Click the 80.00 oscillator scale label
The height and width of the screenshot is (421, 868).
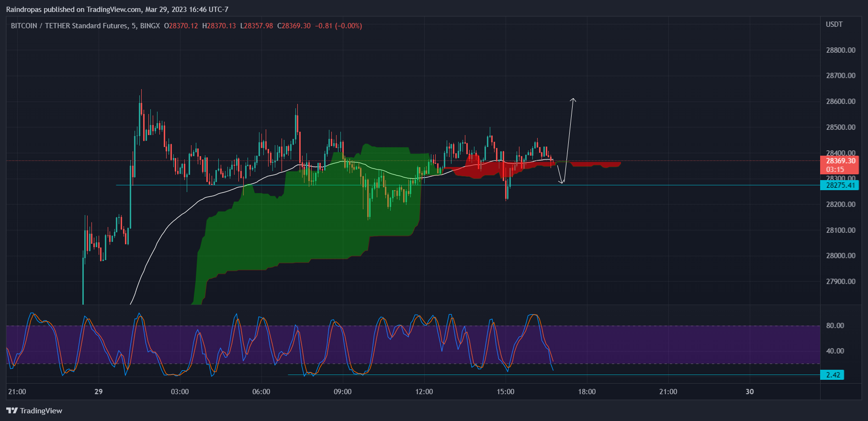[x=835, y=326]
